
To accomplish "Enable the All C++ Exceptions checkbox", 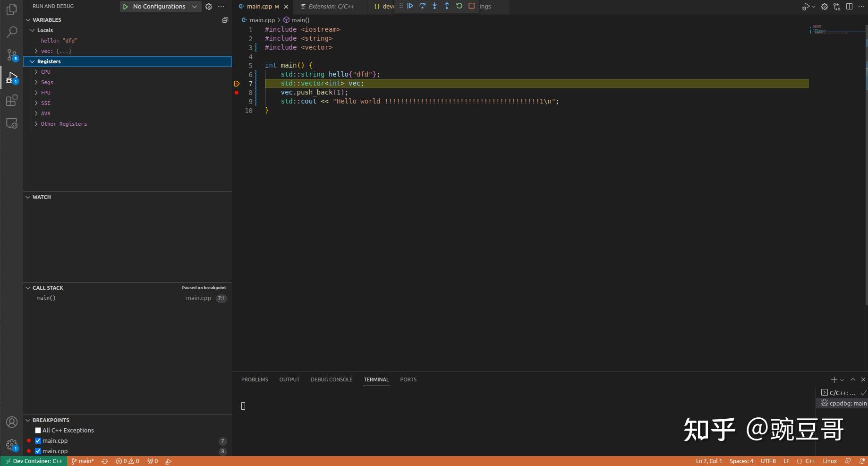I will click(x=38, y=430).
